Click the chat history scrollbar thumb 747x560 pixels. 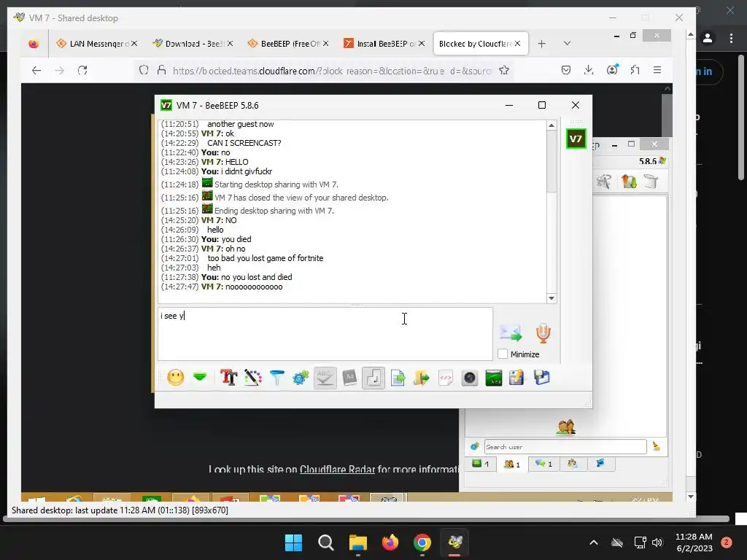551,162
